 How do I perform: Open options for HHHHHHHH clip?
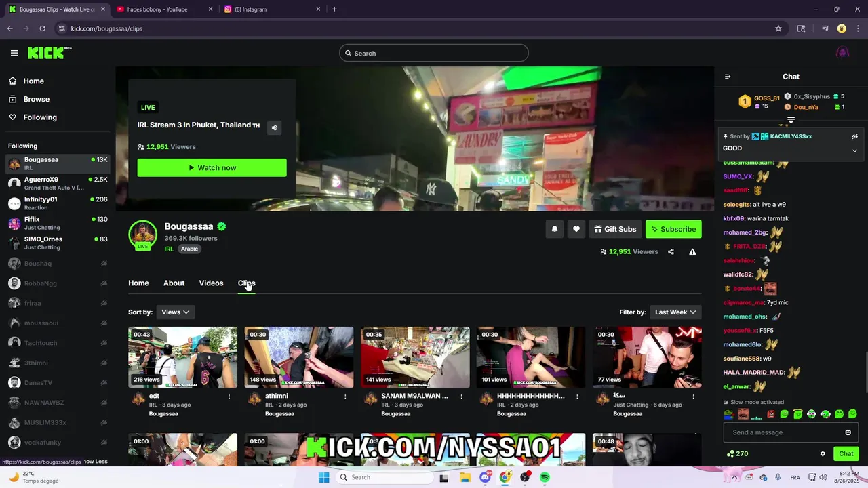click(577, 396)
